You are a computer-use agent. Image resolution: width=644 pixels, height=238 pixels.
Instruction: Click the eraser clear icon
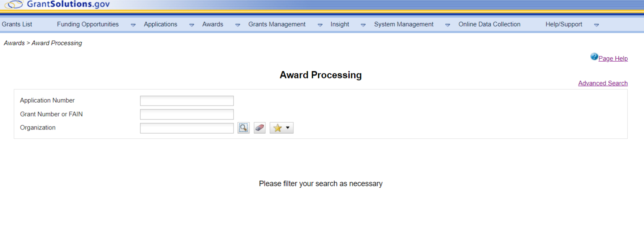point(260,128)
